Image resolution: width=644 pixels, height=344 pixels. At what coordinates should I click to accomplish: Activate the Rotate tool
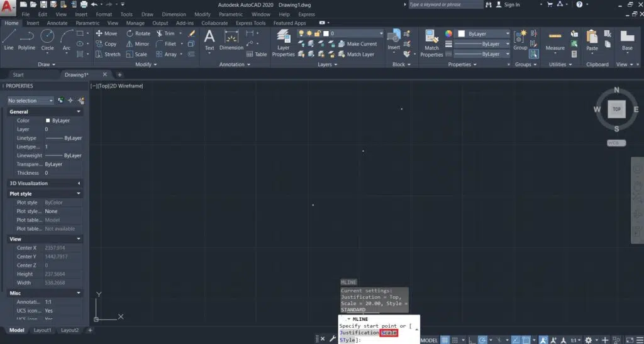click(x=138, y=33)
